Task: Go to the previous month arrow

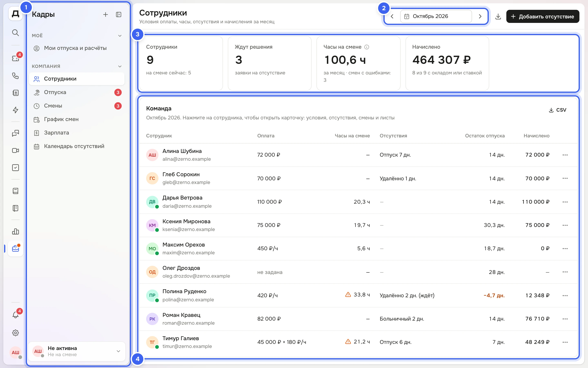Action: [x=392, y=16]
